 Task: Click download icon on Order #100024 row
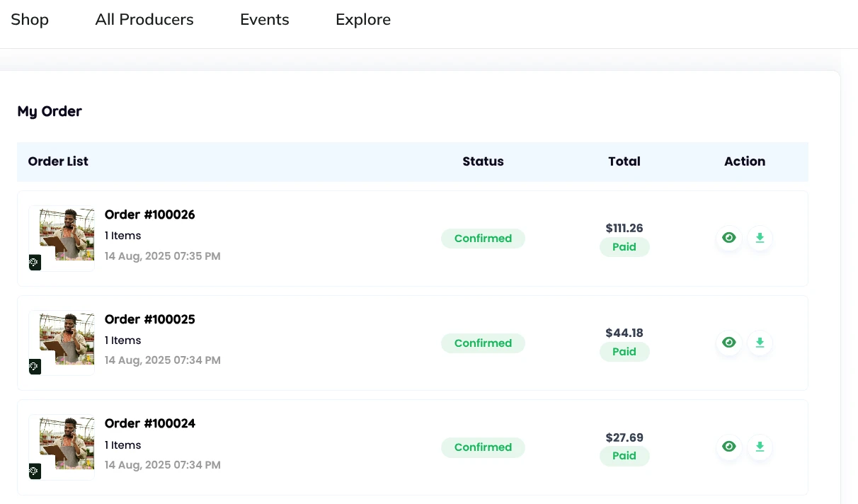click(760, 447)
